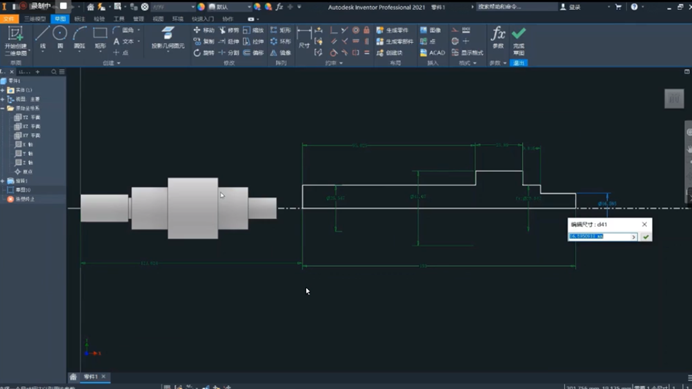Close the edit dimension d41 dialog
This screenshot has height=389, width=692.
coord(644,224)
